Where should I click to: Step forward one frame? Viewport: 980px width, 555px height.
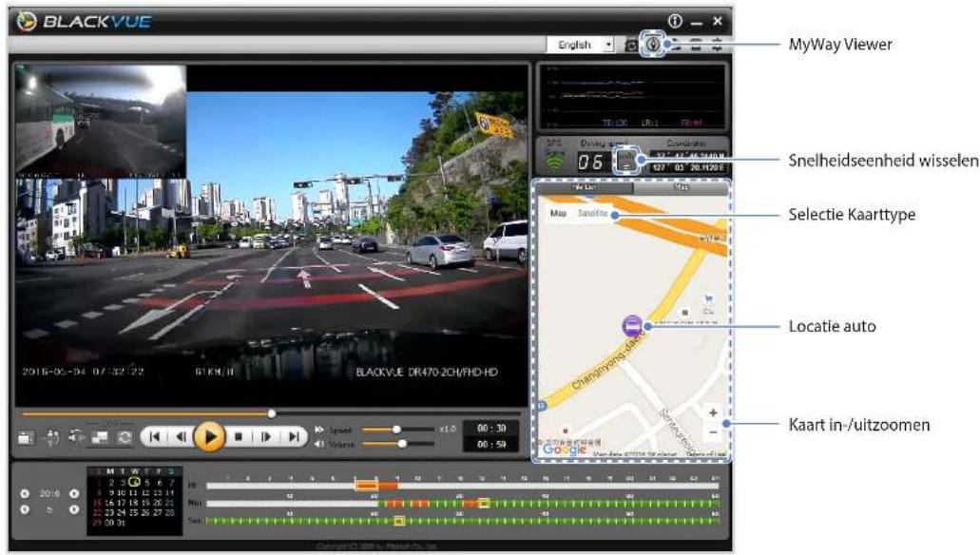265,437
